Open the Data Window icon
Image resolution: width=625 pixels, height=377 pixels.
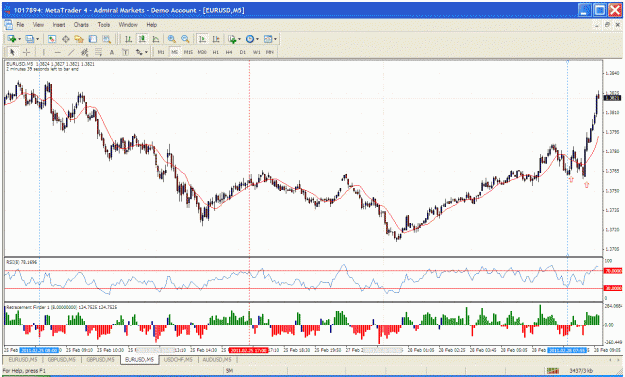pyautogui.click(x=65, y=39)
